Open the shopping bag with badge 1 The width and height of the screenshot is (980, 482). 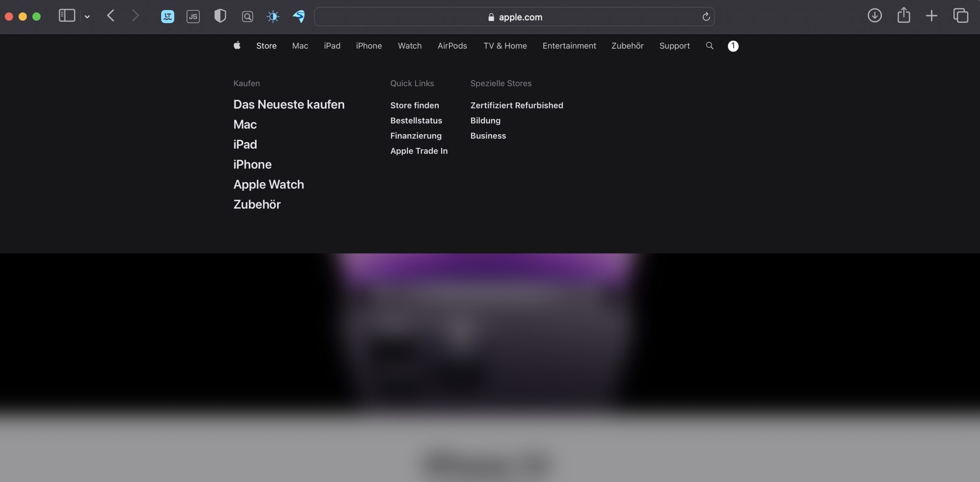click(x=733, y=46)
